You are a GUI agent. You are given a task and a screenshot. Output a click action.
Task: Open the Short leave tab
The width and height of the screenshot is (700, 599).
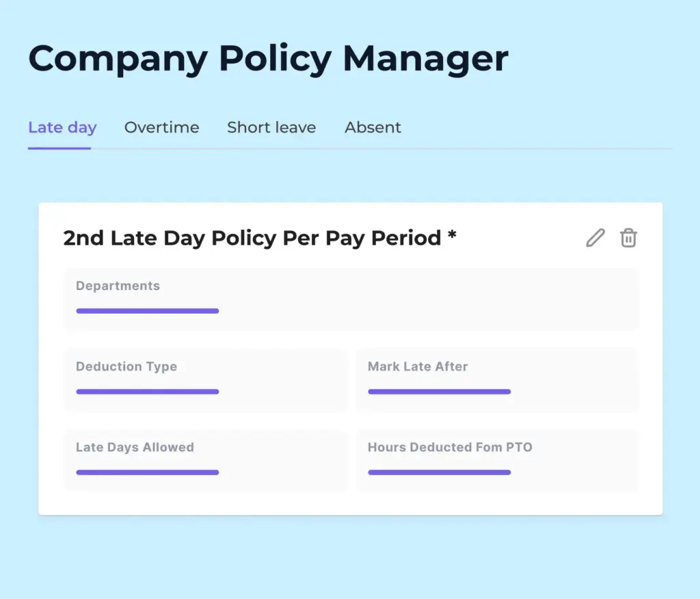(x=271, y=127)
